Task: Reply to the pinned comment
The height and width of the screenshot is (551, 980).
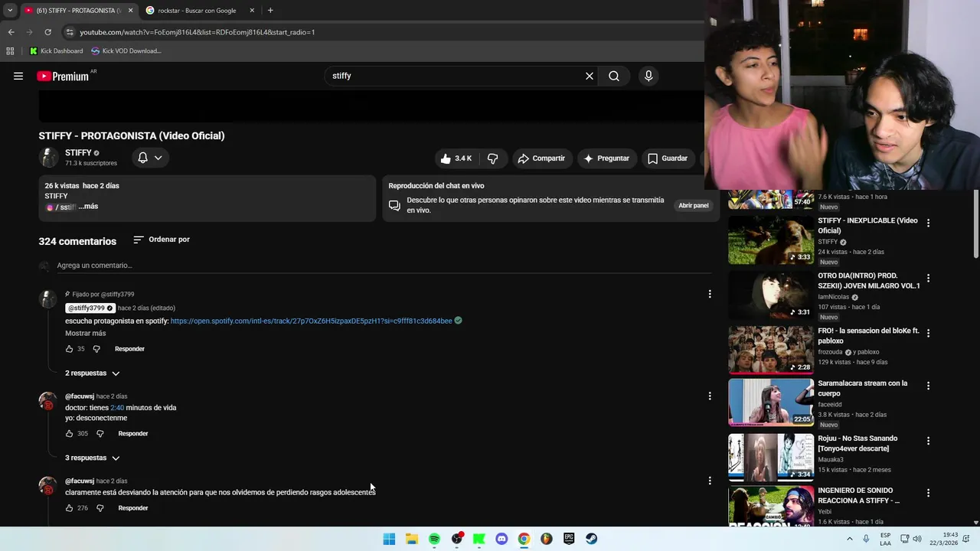Action: pyautogui.click(x=129, y=349)
